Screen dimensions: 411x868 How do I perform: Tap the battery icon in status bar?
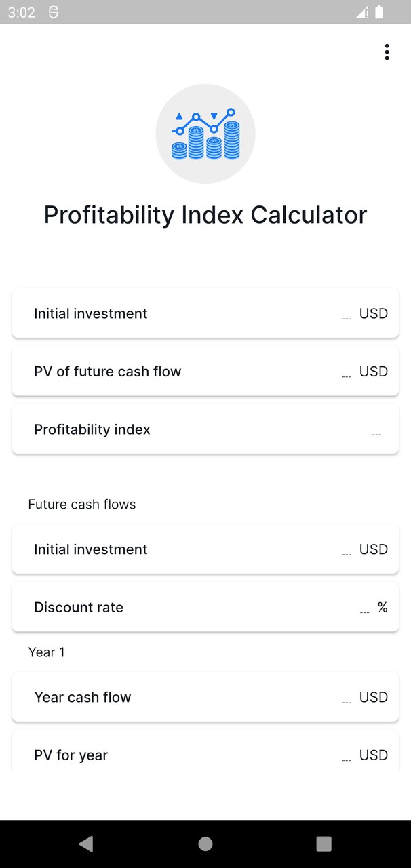click(x=380, y=12)
